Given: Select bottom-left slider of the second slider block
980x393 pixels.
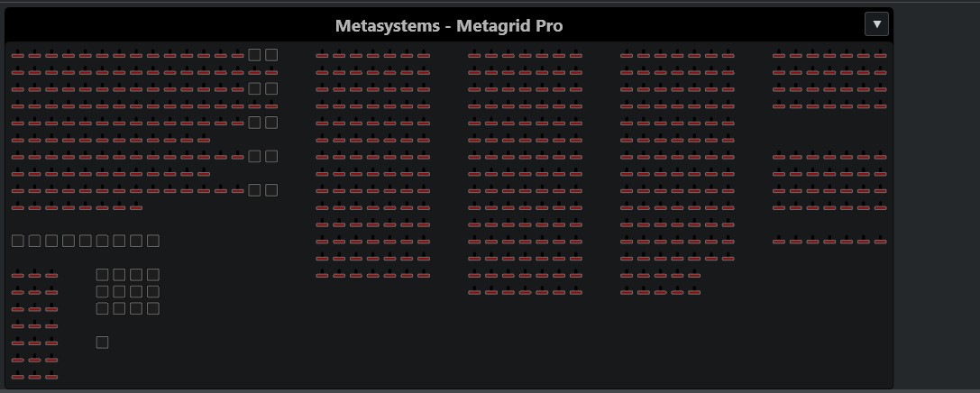Looking at the screenshot, I should click(322, 274).
